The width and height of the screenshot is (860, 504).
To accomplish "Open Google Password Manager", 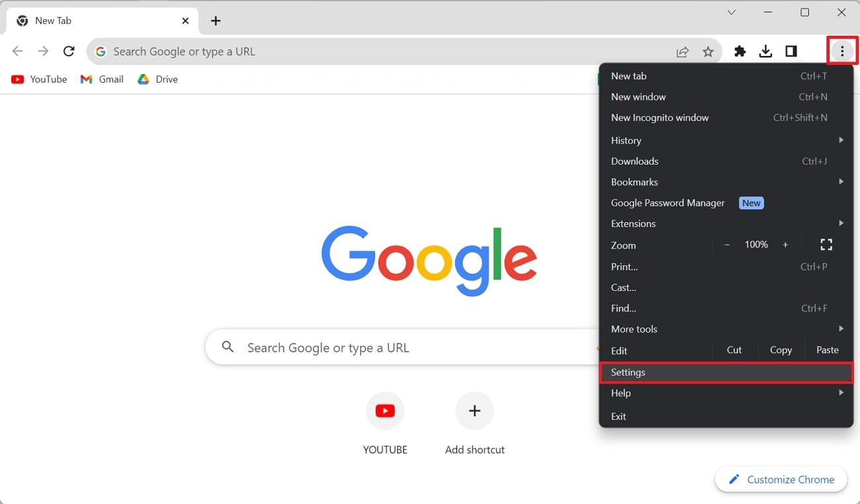I will [726, 203].
